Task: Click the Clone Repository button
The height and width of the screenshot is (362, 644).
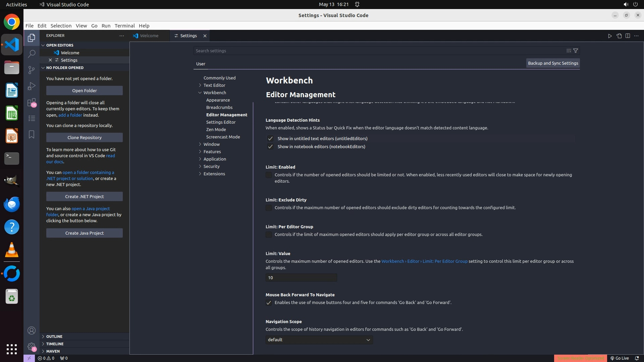Action: tap(84, 137)
